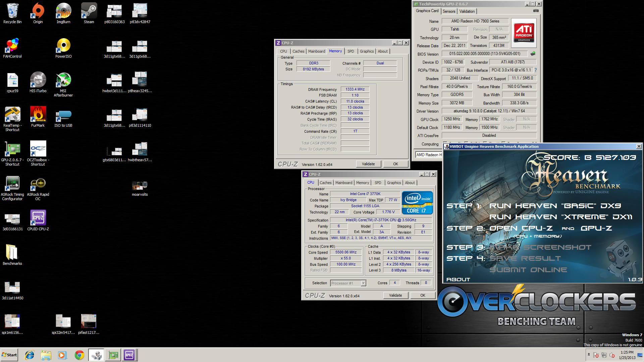The image size is (644, 362).
Task: Click Validate in the lower CPU-Z window
Action: 395,295
